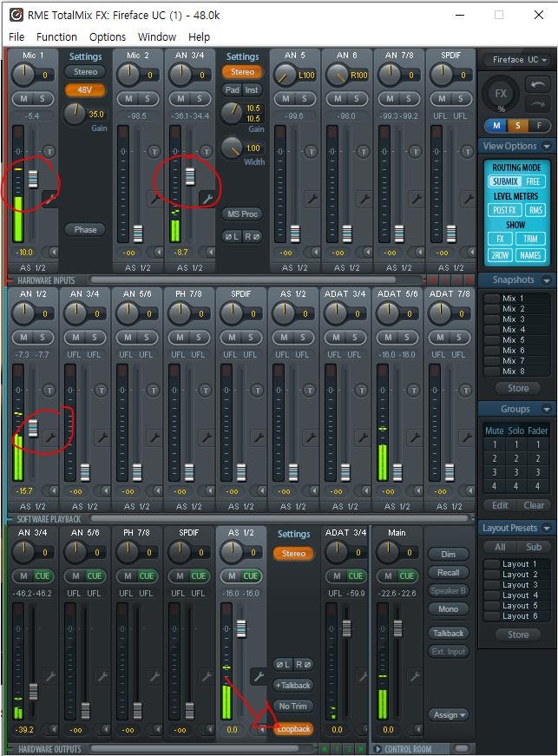
Task: Open the Window menu
Action: tap(156, 37)
